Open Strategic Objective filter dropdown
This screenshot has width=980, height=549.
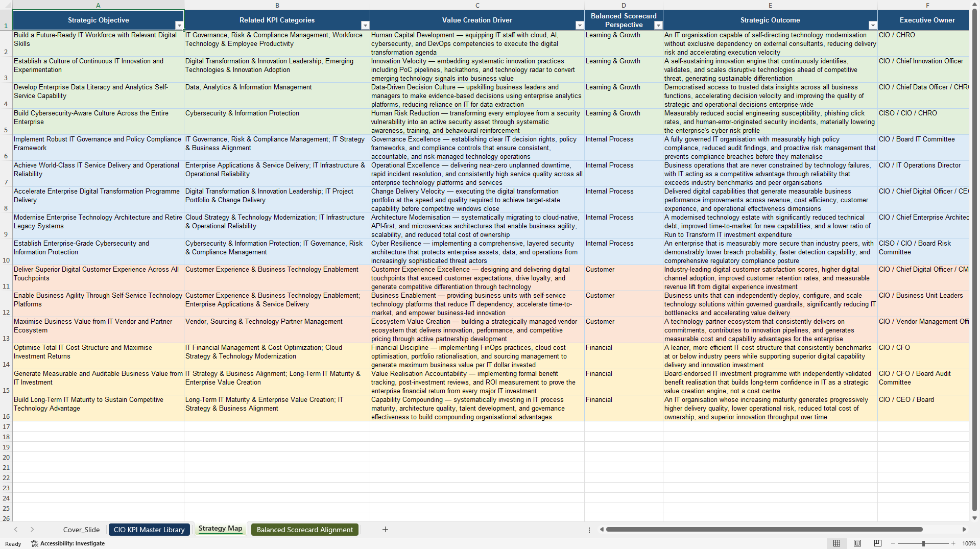click(179, 26)
